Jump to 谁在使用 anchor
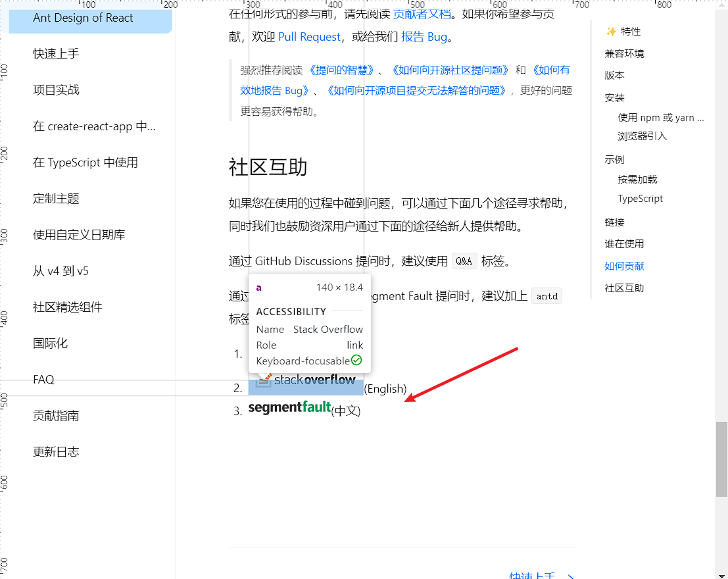The height and width of the screenshot is (579, 728). [x=624, y=244]
